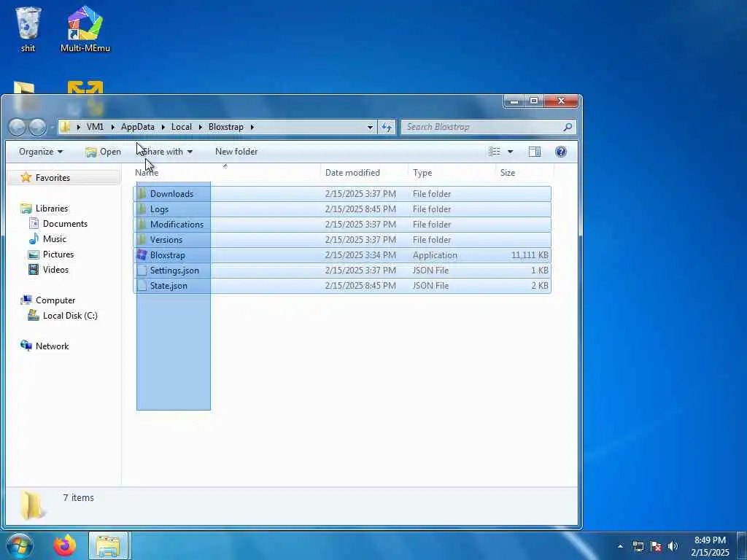Select the Bloxstrap application icon
Viewport: 747px width, 560px height.
(142, 254)
